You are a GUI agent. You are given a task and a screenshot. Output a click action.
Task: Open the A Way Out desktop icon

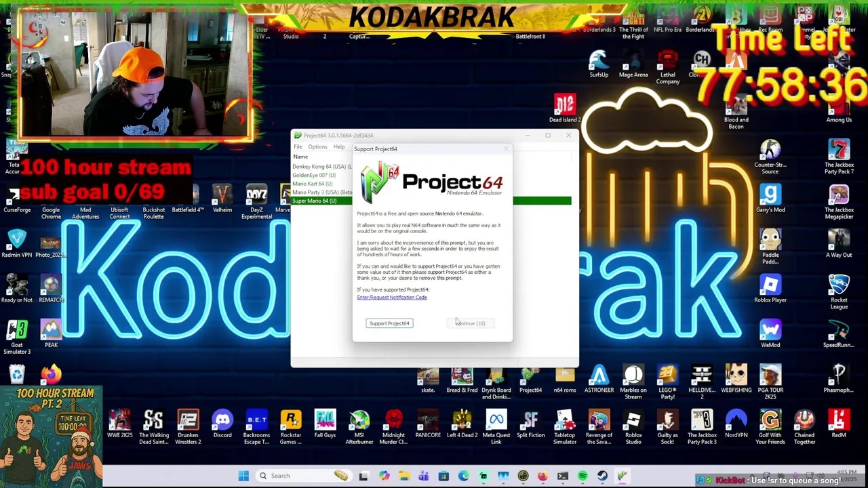click(839, 244)
